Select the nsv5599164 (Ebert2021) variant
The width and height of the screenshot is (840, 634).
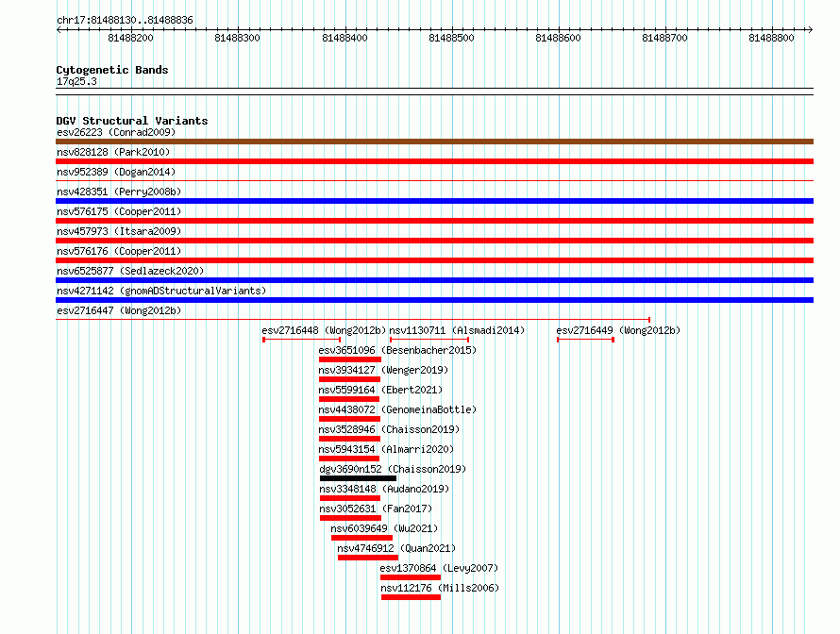(380, 390)
